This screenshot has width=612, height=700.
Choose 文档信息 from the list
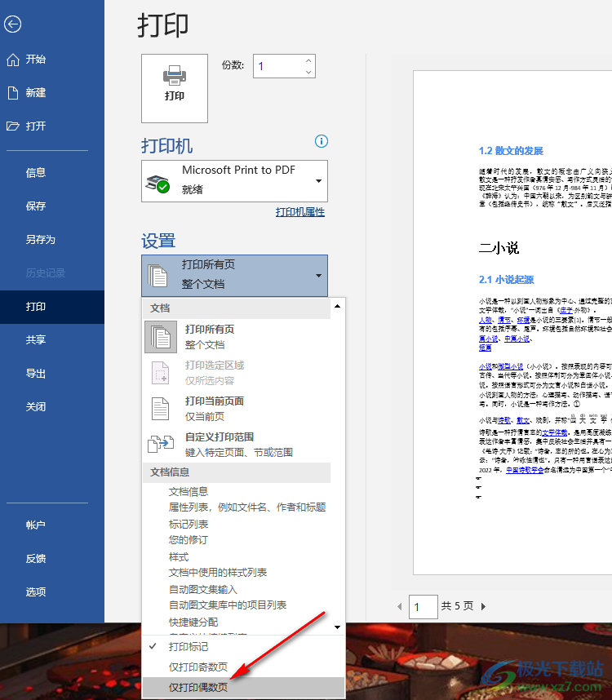[188, 491]
